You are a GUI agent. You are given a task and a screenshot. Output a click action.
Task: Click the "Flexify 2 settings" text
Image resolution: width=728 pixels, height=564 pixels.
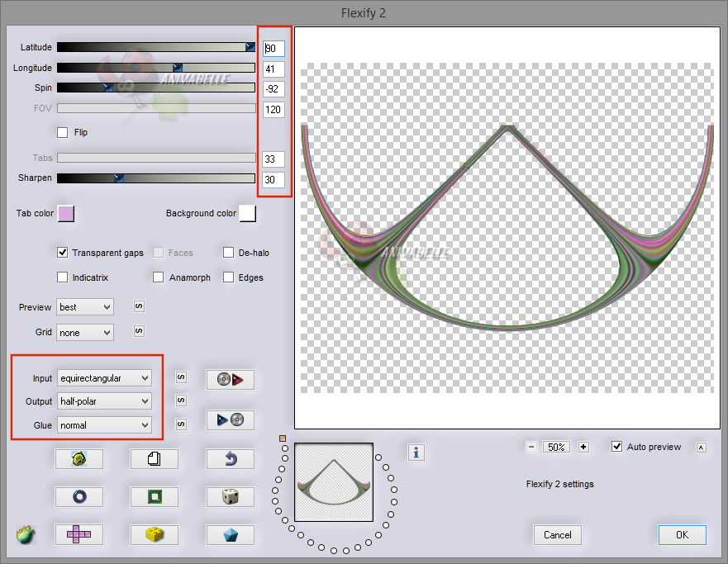pos(560,484)
